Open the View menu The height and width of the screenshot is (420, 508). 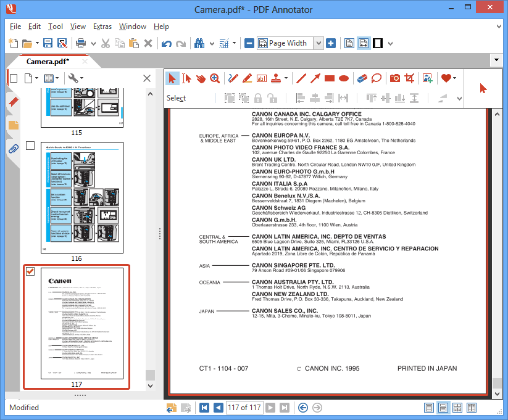[x=78, y=27]
